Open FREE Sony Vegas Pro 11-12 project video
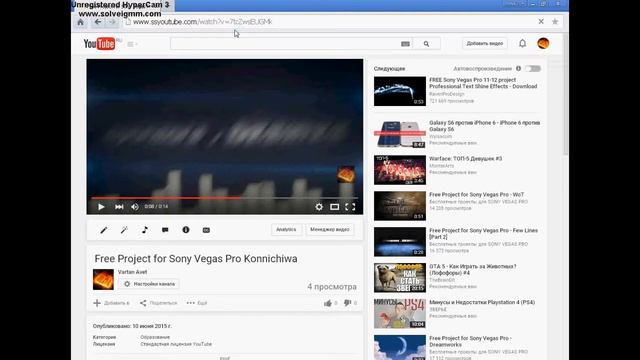The width and height of the screenshot is (640, 360). pyautogui.click(x=483, y=83)
